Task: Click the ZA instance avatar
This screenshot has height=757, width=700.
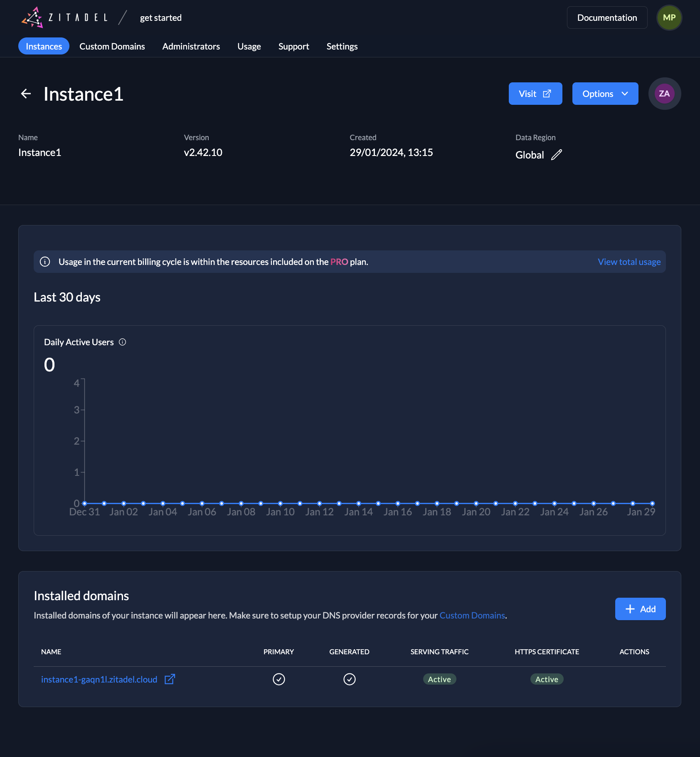Action: click(664, 94)
